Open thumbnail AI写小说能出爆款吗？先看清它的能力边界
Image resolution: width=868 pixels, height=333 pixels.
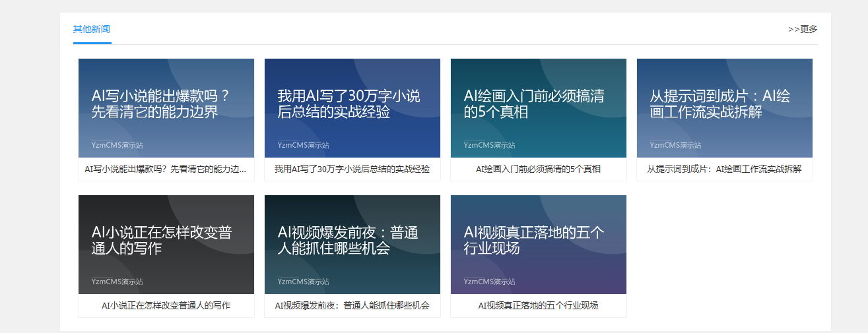[166, 108]
